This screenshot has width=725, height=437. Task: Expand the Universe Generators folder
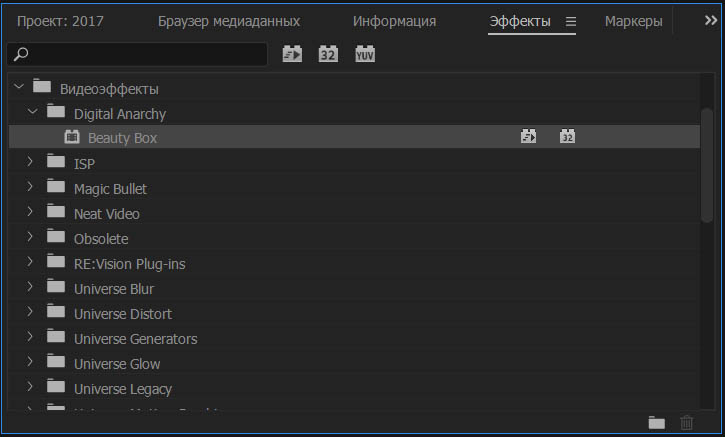point(30,336)
